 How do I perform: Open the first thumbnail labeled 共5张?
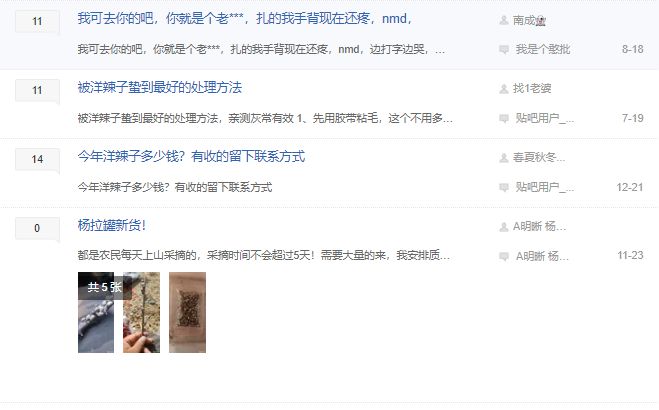tap(96, 312)
